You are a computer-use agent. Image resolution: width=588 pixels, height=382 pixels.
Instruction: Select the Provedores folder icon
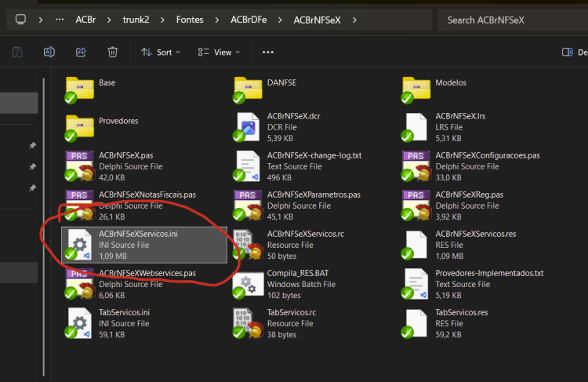[x=79, y=127]
